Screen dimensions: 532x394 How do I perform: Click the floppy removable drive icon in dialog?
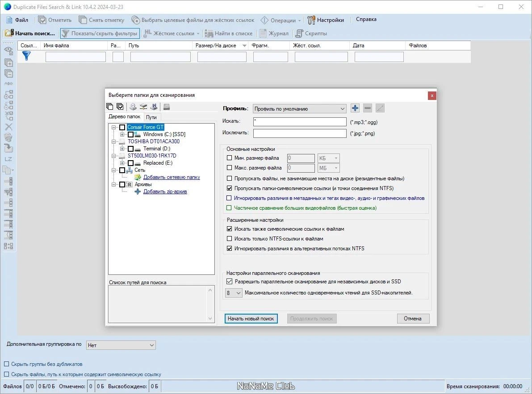[x=154, y=107]
